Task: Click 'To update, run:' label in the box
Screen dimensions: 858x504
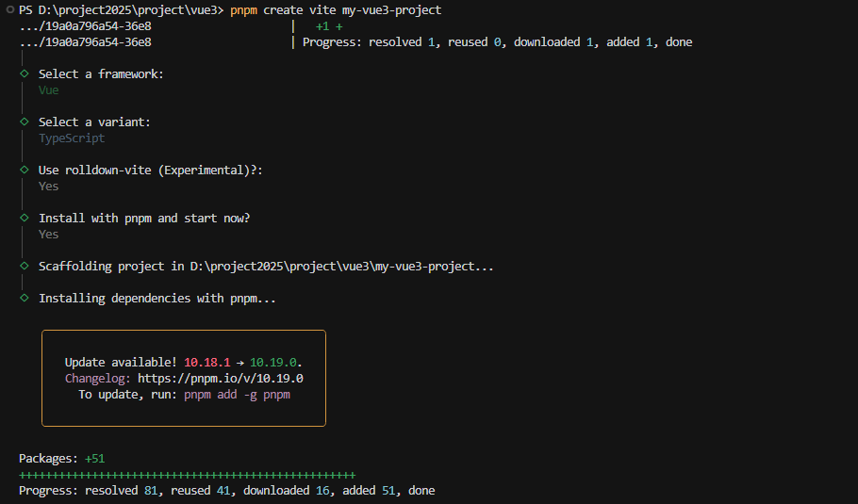Action: [x=128, y=395]
